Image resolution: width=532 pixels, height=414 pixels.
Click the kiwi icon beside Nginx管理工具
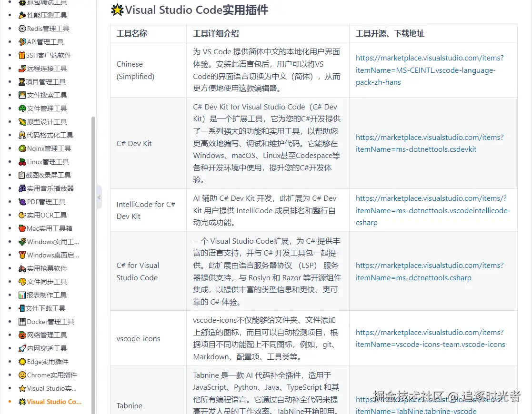22,148
